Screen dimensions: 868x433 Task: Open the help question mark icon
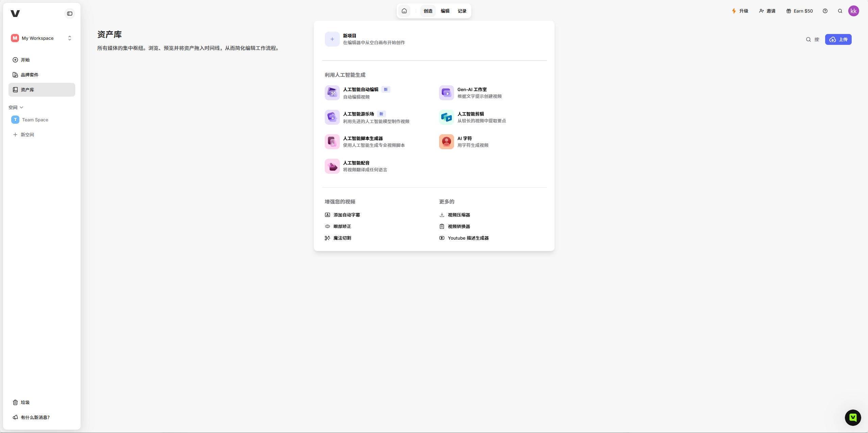tap(825, 11)
